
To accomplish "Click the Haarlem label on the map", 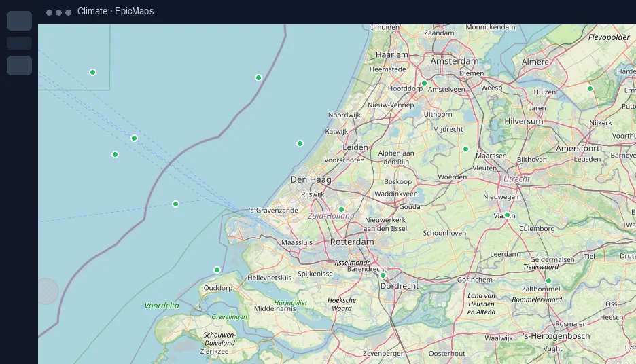I will (x=392, y=55).
